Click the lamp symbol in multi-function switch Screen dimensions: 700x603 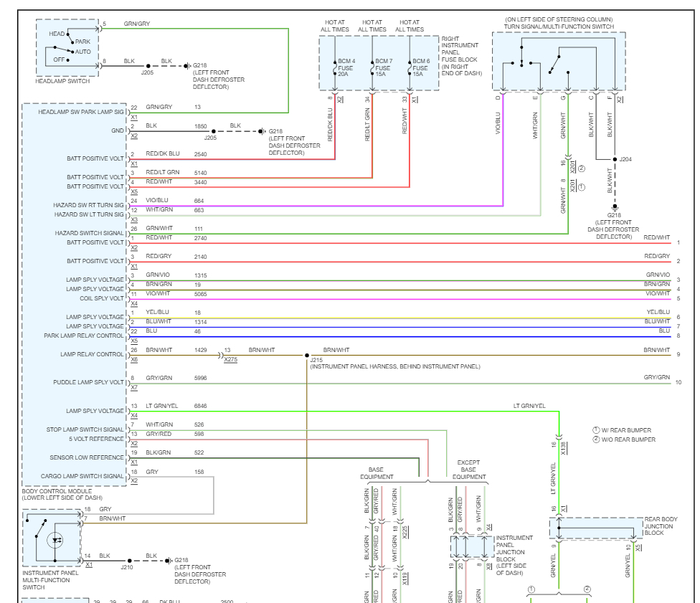click(x=55, y=540)
